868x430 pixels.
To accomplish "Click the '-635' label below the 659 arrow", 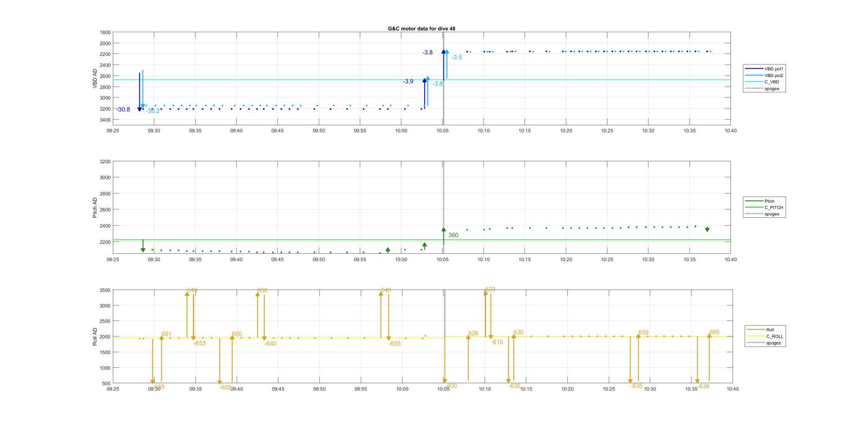I will point(637,386).
